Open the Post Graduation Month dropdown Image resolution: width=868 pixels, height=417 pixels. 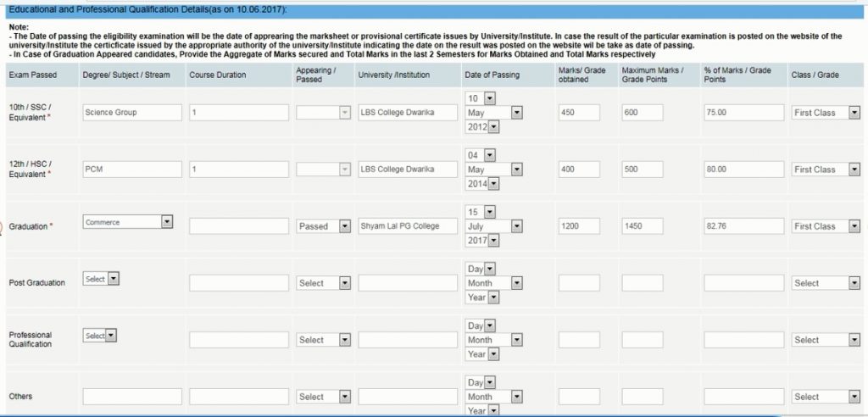[494, 283]
